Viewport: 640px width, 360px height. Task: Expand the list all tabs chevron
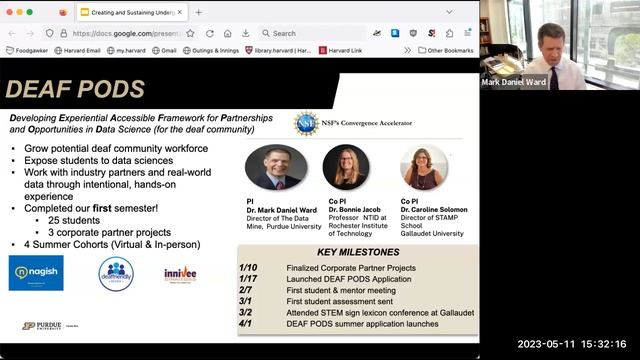click(x=449, y=12)
